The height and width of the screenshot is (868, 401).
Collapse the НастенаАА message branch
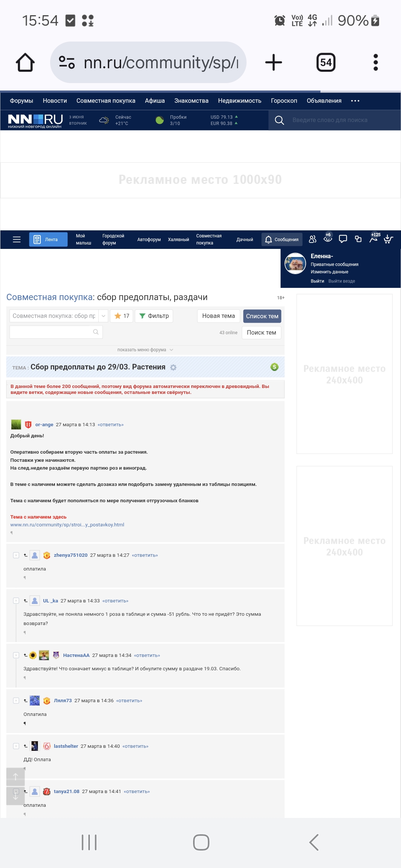16,655
